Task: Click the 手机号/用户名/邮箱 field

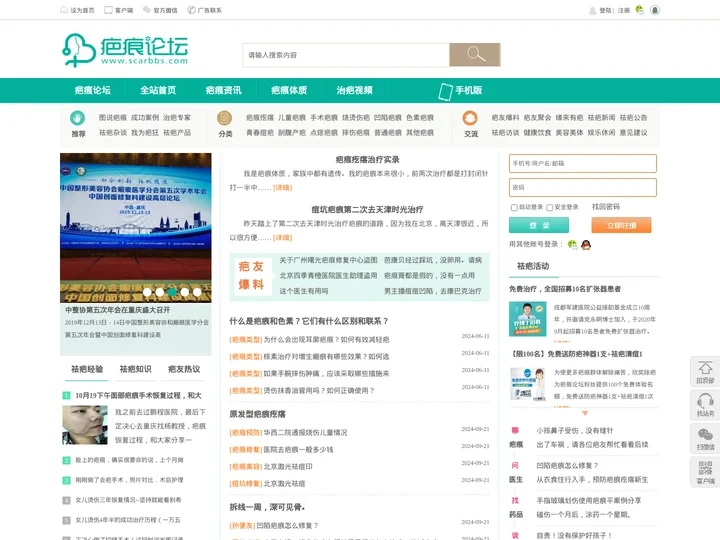Action: click(x=583, y=163)
